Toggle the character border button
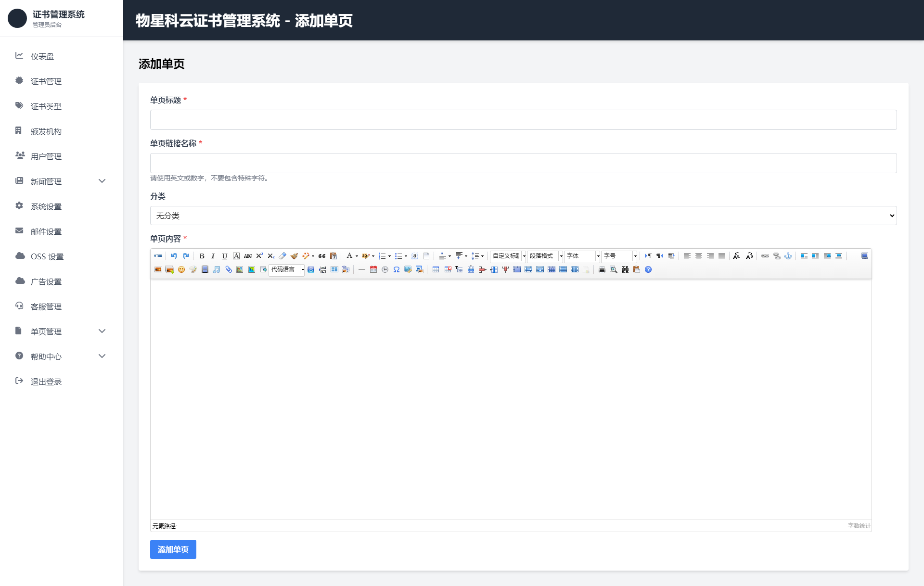The image size is (924, 586). tap(236, 256)
